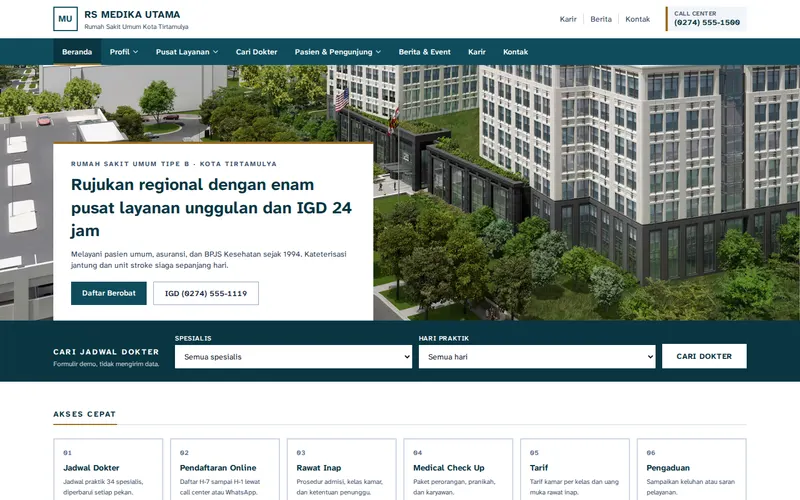Click the MU hospital logo box
Image resolution: width=800 pixels, height=500 pixels.
(x=65, y=19)
